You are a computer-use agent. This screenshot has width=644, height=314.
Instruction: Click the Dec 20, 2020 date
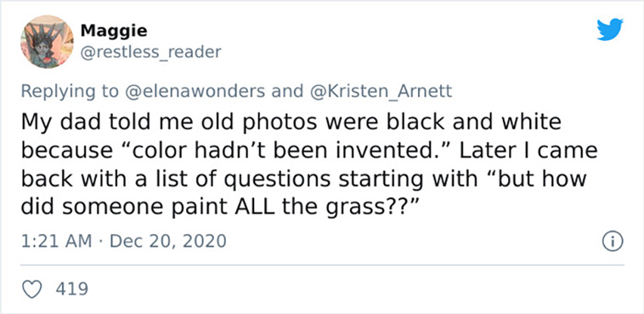click(x=168, y=241)
